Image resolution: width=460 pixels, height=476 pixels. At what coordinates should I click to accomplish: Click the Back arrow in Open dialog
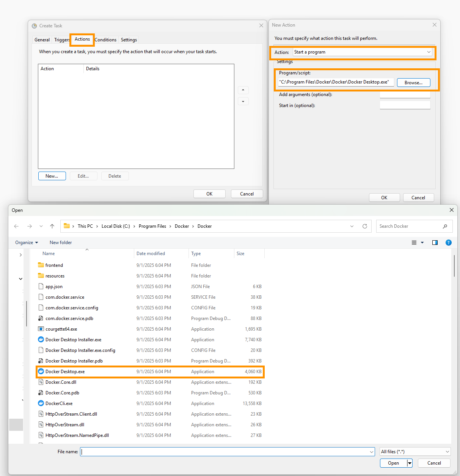16,226
